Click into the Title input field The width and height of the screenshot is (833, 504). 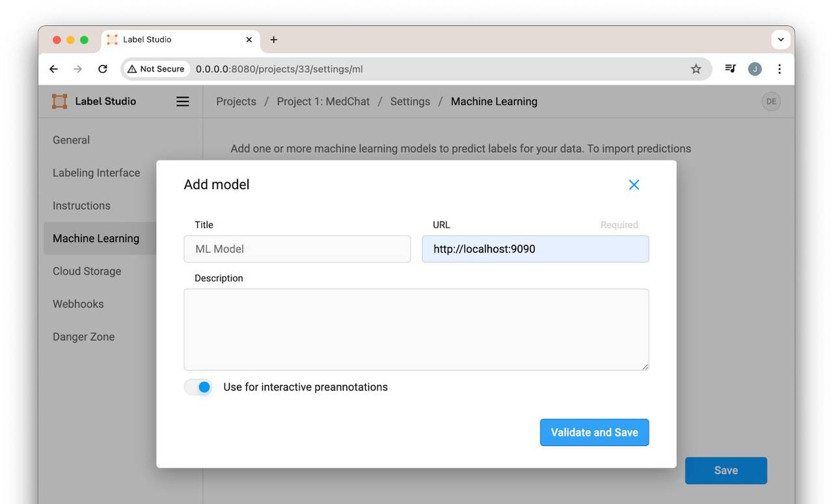click(297, 249)
